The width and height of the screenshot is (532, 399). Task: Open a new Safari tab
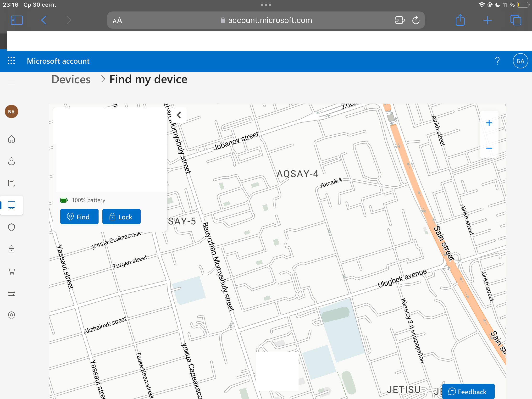click(488, 20)
